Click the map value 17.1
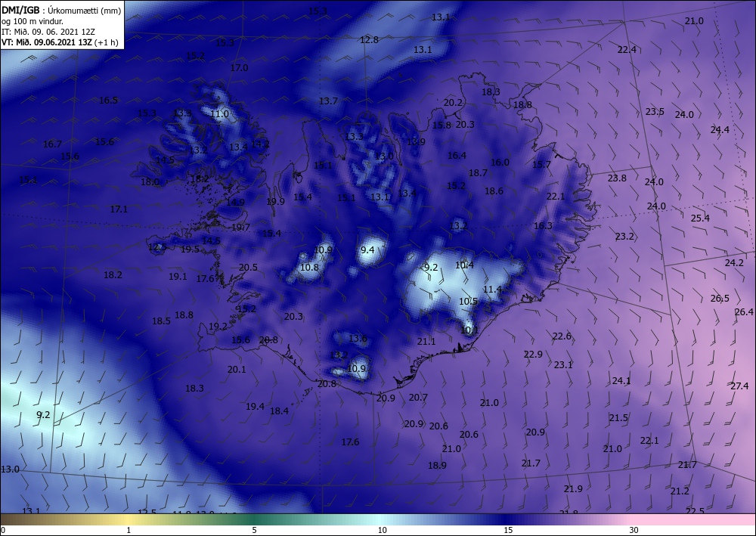756x536 pixels. [119, 209]
